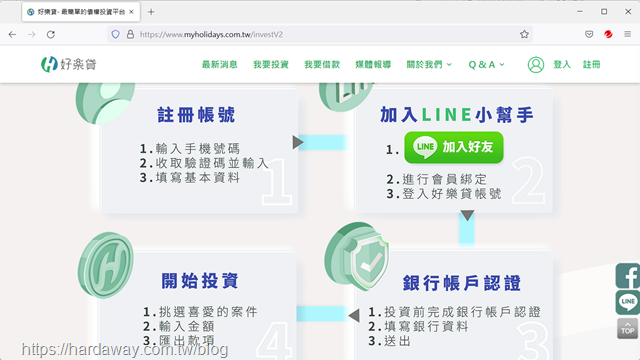Click the TOP back-to-top button
The image size is (640, 360).
click(628, 329)
